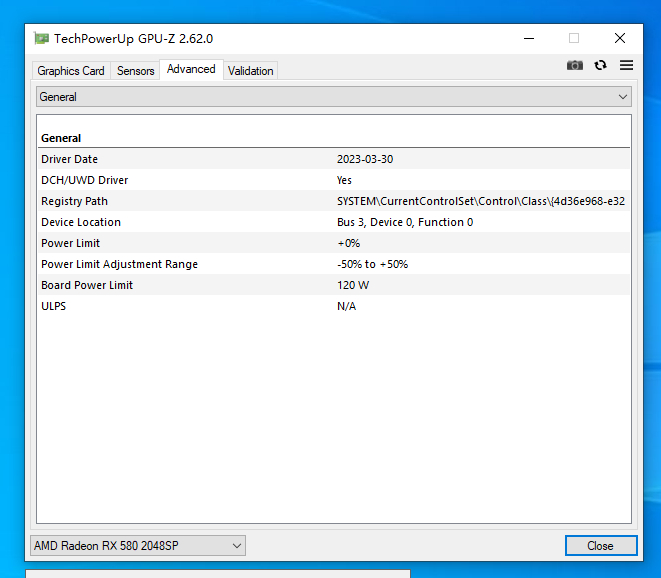This screenshot has width=661, height=578.
Task: Select the Board Power Limit label
Action: 87,285
